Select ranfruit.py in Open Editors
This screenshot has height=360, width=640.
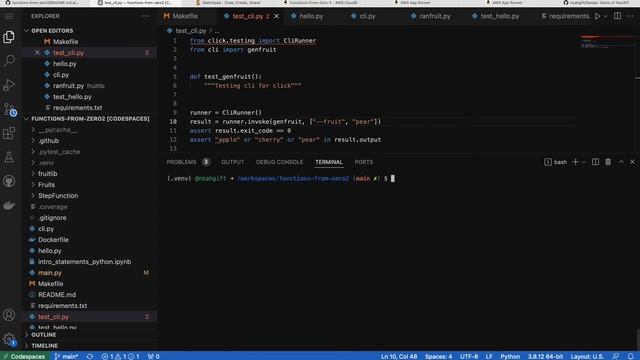pos(68,86)
